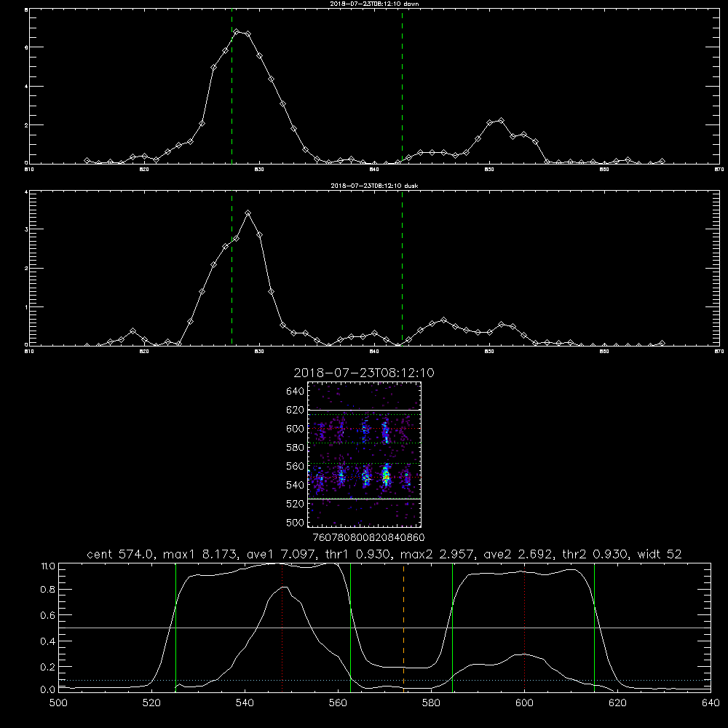This screenshot has width=728, height=728.
Task: Click the orange dashed center line at 574
Action: click(x=403, y=627)
